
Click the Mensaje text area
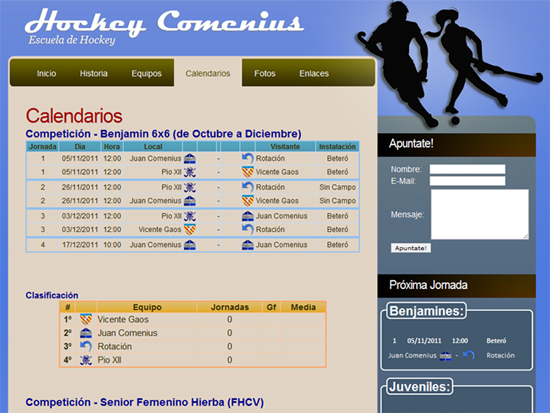(x=479, y=214)
